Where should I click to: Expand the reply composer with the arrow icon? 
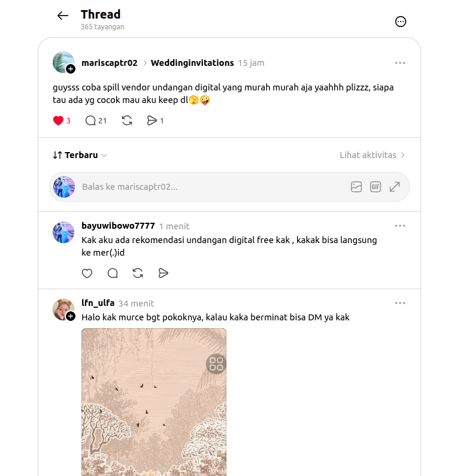pyautogui.click(x=395, y=187)
